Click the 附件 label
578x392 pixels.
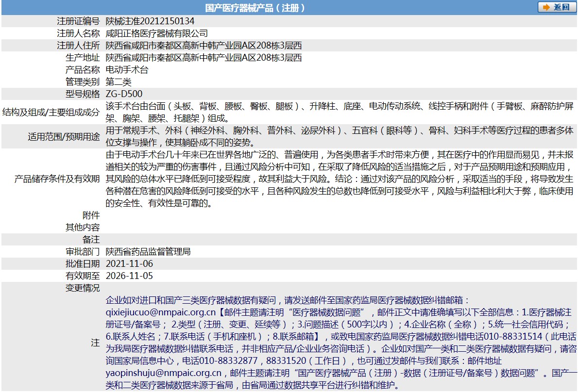pos(91,215)
